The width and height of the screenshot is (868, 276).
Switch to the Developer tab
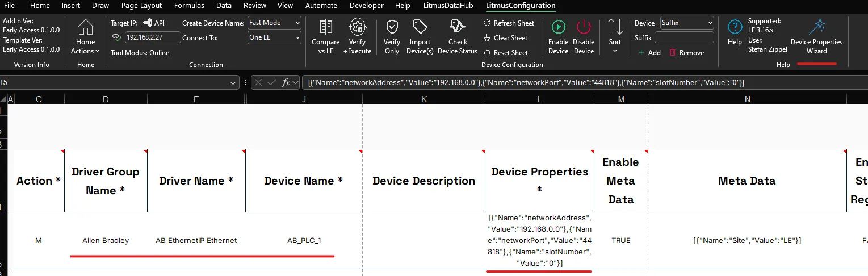(366, 6)
